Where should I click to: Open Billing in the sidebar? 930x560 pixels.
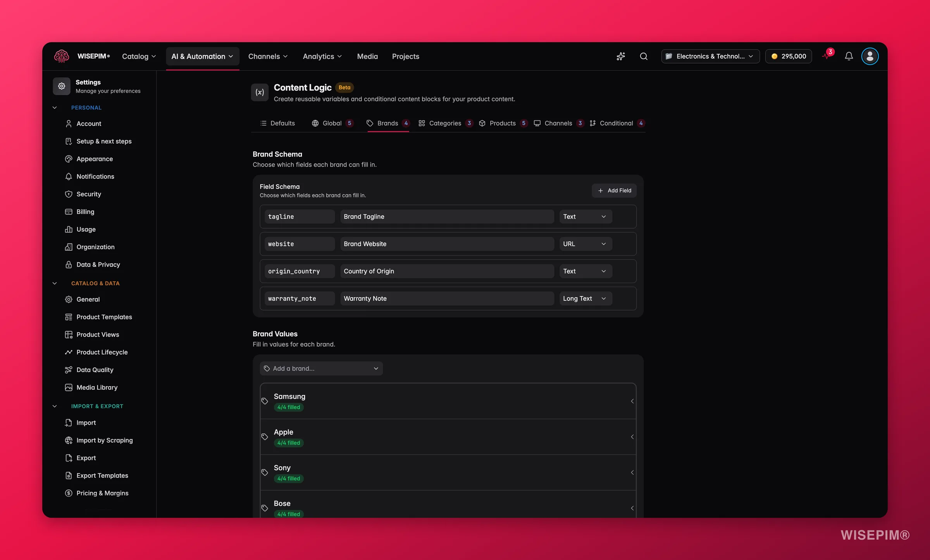pyautogui.click(x=85, y=212)
